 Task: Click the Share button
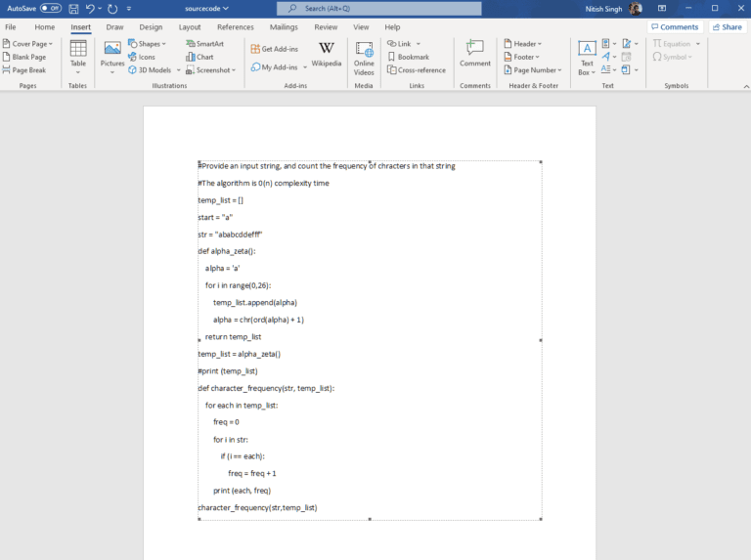(726, 27)
